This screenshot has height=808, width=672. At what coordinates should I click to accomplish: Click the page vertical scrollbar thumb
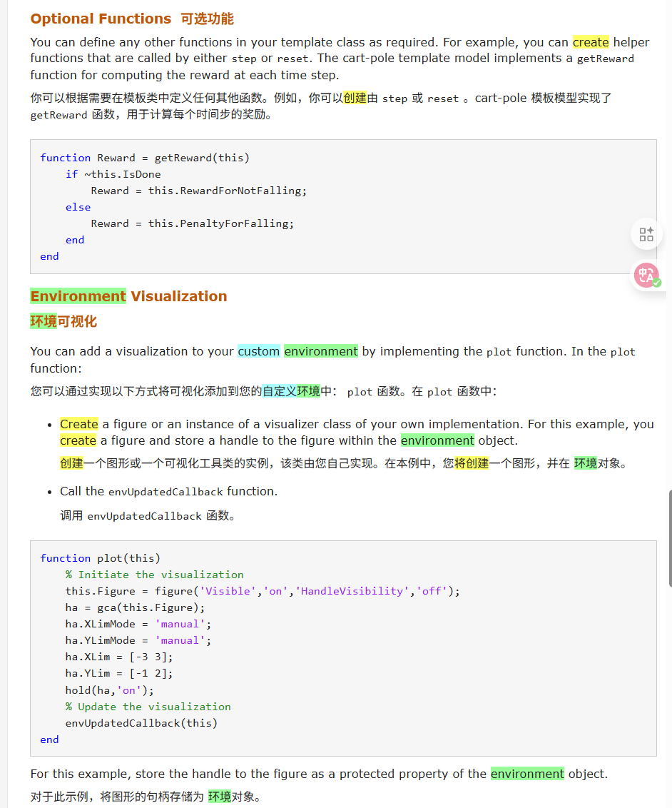click(x=670, y=538)
